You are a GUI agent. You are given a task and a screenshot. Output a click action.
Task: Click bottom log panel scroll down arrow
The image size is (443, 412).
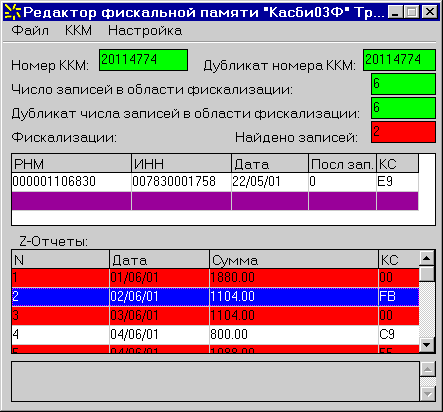pos(428,394)
